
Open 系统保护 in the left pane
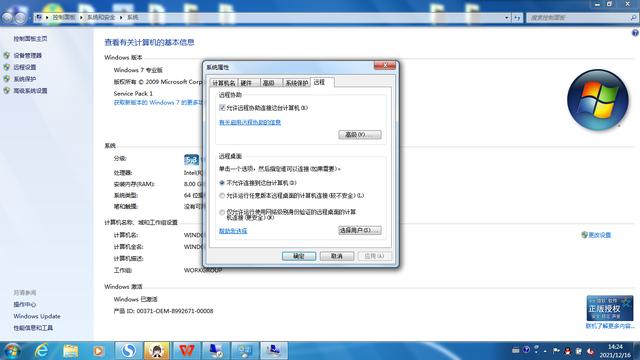coord(24,79)
